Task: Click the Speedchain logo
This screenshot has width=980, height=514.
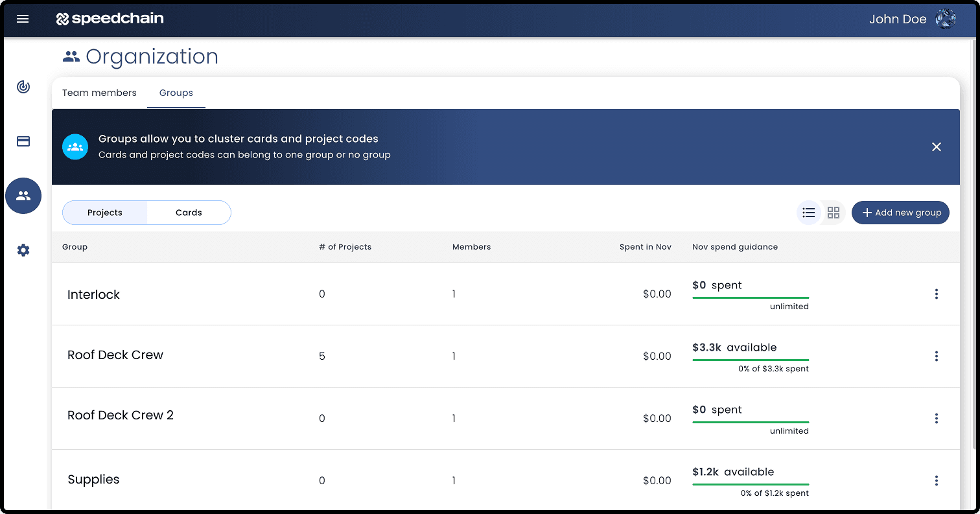Action: click(x=110, y=19)
